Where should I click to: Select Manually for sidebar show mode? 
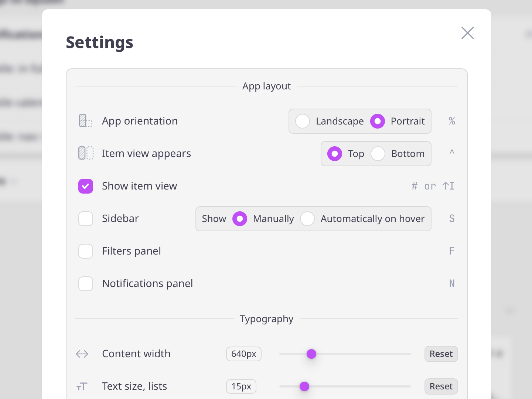click(240, 219)
